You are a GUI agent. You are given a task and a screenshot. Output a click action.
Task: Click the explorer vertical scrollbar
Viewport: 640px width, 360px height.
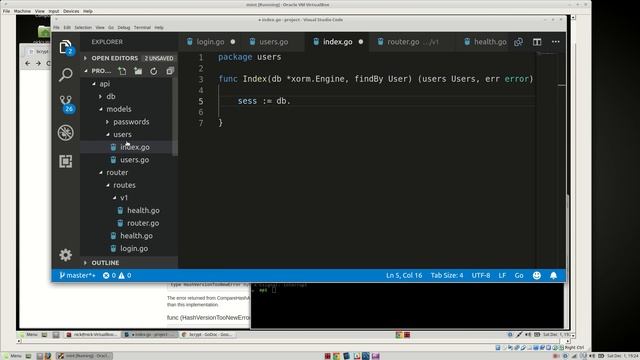pos(176,116)
